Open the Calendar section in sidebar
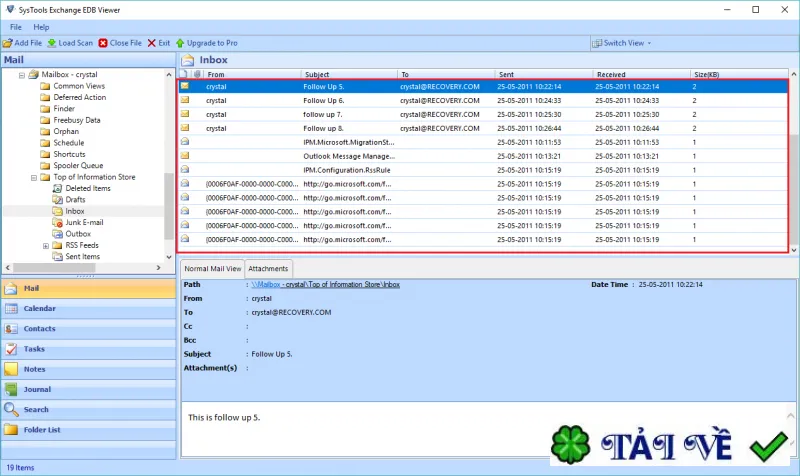This screenshot has height=476, width=800. pos(89,309)
